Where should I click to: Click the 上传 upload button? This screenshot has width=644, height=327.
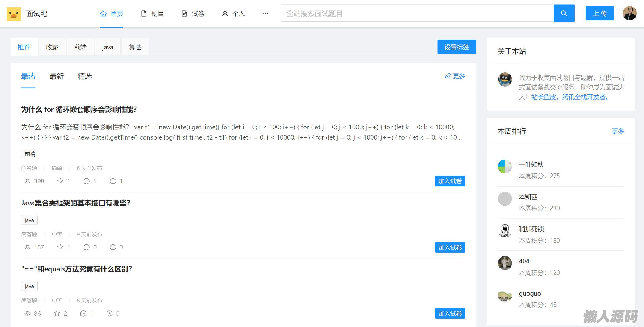click(x=599, y=13)
